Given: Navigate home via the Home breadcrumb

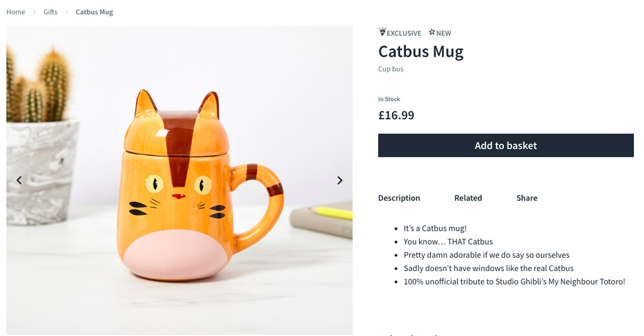Looking at the screenshot, I should (x=16, y=11).
